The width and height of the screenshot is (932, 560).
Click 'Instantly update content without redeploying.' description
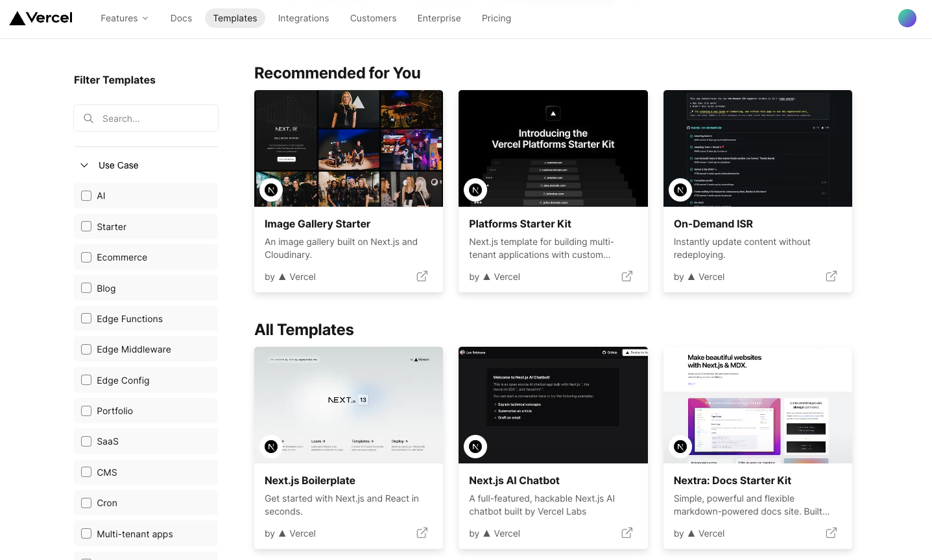[742, 248]
